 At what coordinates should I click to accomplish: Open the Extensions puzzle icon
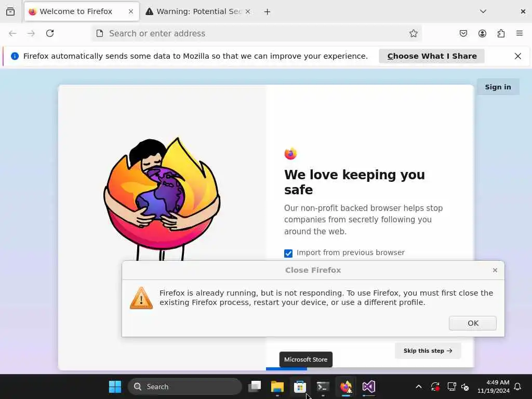pos(501,33)
